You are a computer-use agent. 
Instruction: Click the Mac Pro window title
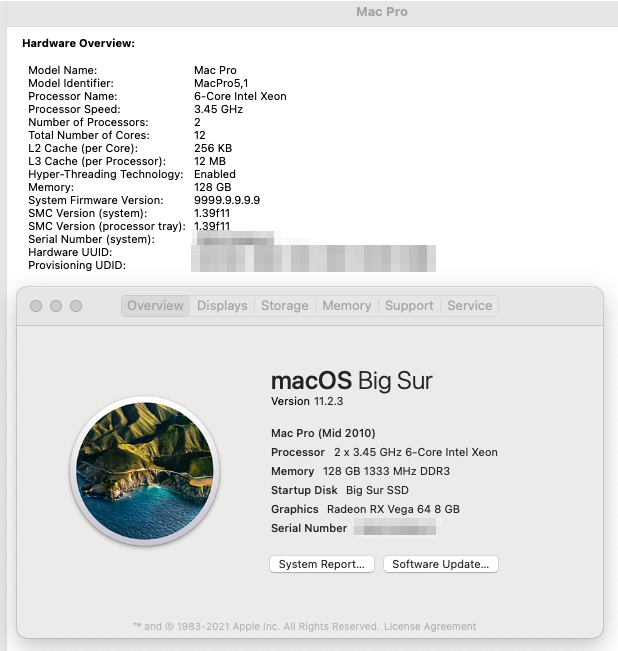click(x=382, y=12)
